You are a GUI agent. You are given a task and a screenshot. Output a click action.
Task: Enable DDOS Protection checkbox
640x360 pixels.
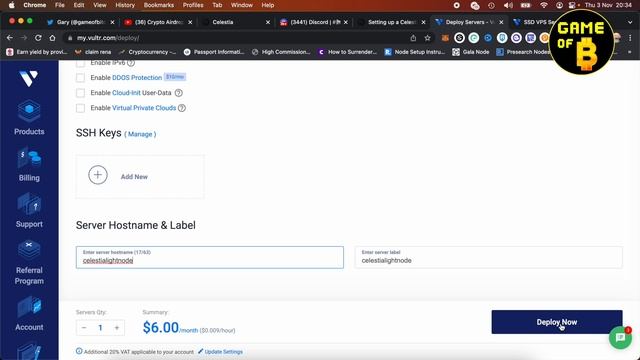(x=80, y=78)
